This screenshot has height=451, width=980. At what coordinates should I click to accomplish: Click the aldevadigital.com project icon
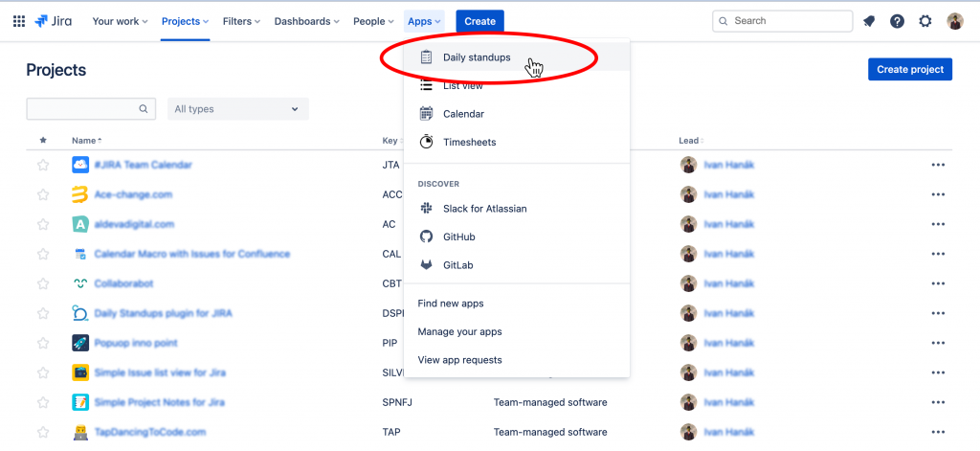click(x=80, y=224)
